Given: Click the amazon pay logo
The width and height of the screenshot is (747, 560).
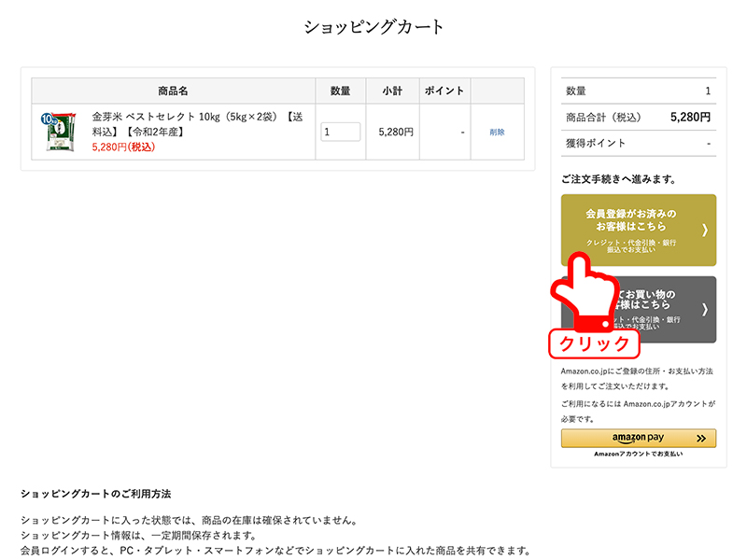Looking at the screenshot, I should (x=637, y=438).
